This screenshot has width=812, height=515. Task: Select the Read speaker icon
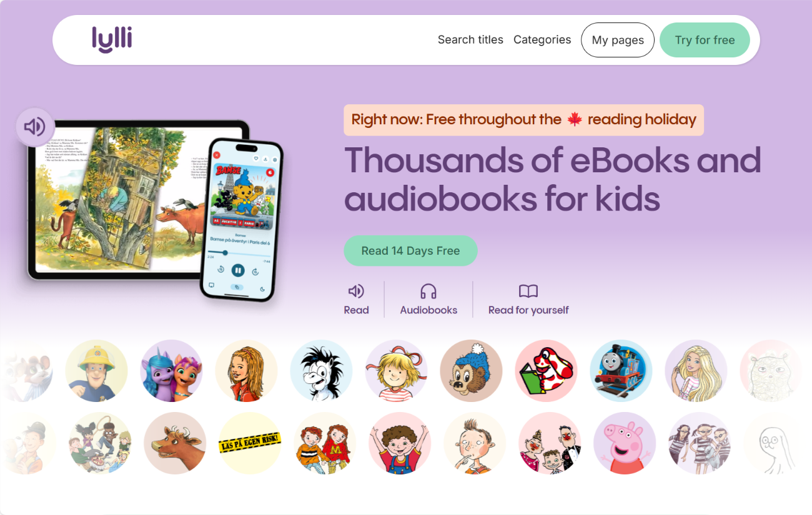[356, 292]
